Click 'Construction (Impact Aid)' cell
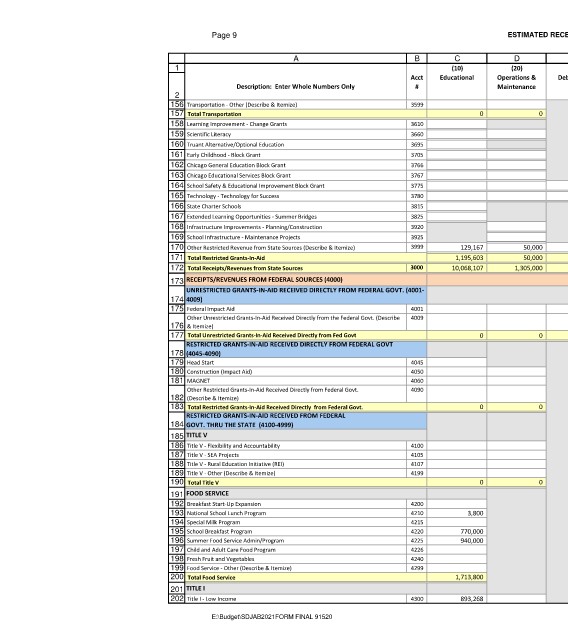Image resolution: width=568 pixels, height=640 pixels. pos(296,371)
